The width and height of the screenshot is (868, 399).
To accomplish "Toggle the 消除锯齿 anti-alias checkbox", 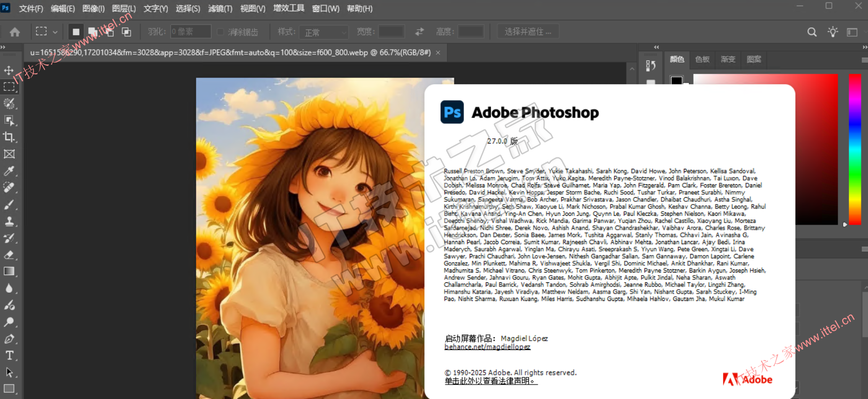I will [221, 32].
